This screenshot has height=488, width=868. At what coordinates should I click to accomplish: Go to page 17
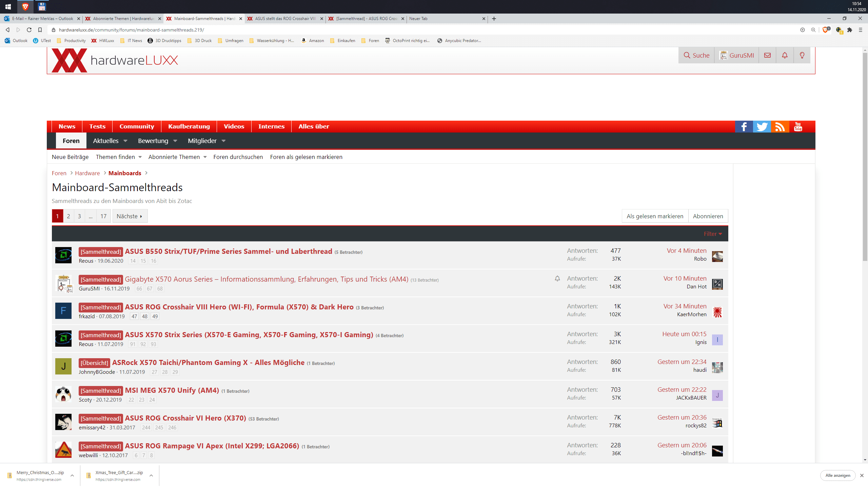coord(103,216)
